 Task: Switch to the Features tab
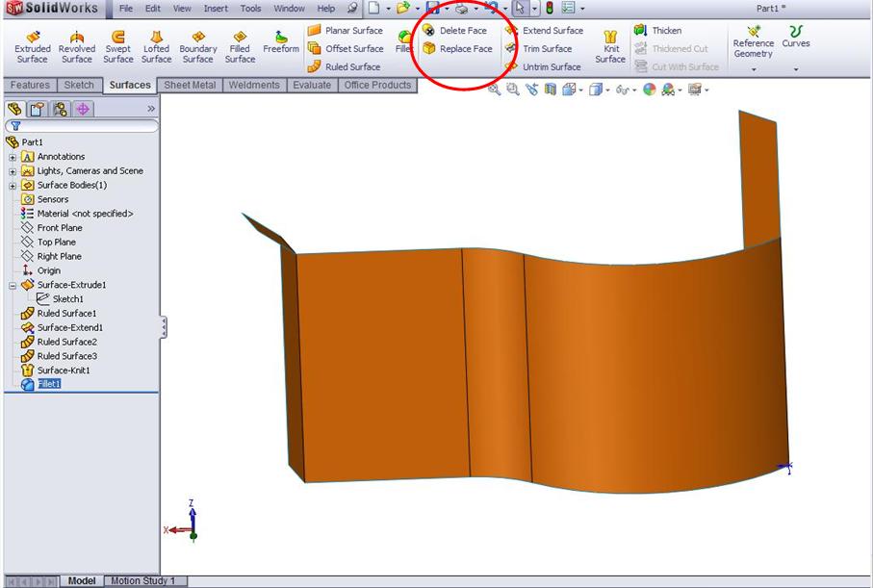point(30,86)
